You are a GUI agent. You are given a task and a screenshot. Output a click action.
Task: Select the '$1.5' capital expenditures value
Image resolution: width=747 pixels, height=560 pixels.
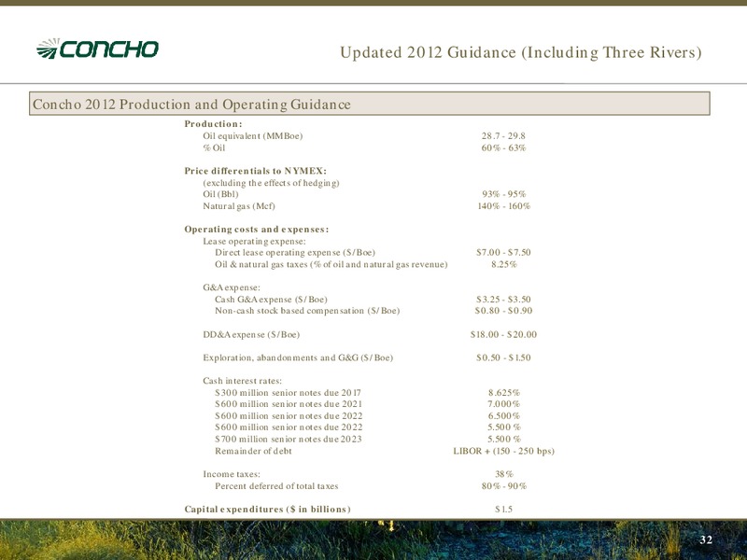[x=503, y=510]
